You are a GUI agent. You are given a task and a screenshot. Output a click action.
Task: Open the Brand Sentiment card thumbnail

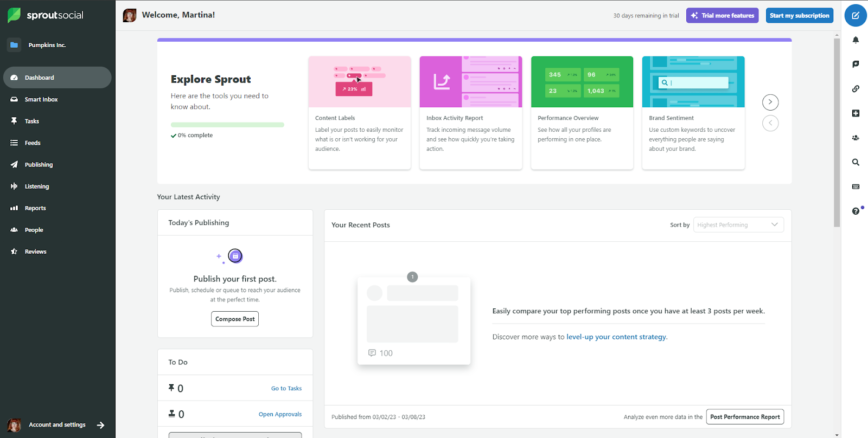693,82
